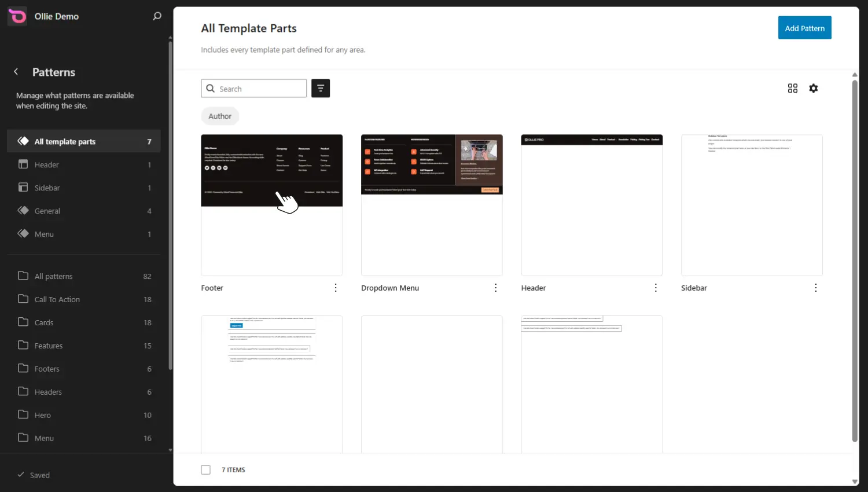Viewport: 868px width, 492px height.
Task: Click the Header pattern title
Action: pos(534,288)
